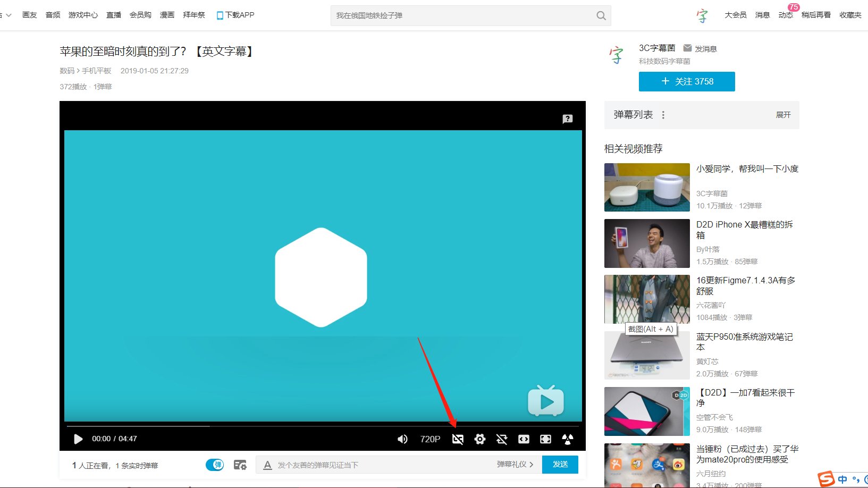
Task: Toggle loop playback icon
Action: pos(502,439)
